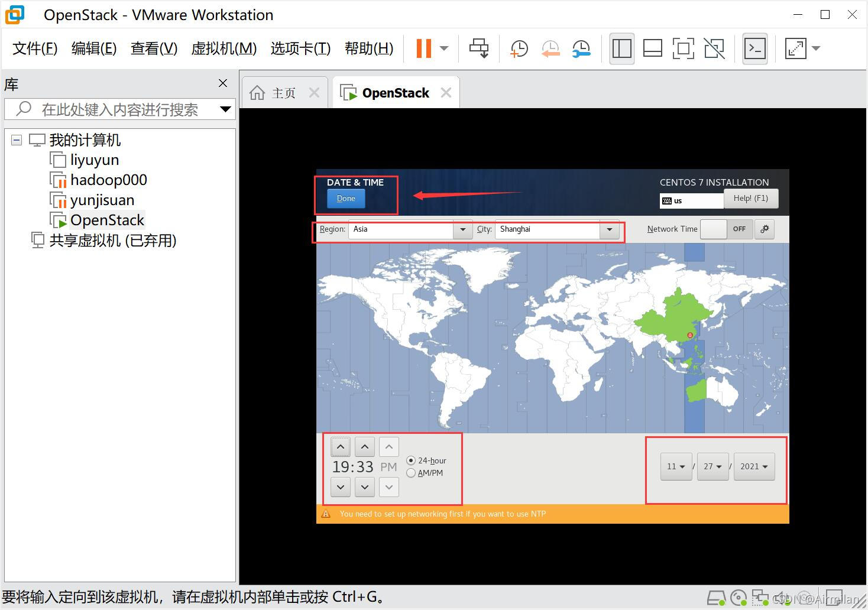This screenshot has width=868, height=610.
Task: Click the network adapter status bar icon
Action: click(760, 598)
